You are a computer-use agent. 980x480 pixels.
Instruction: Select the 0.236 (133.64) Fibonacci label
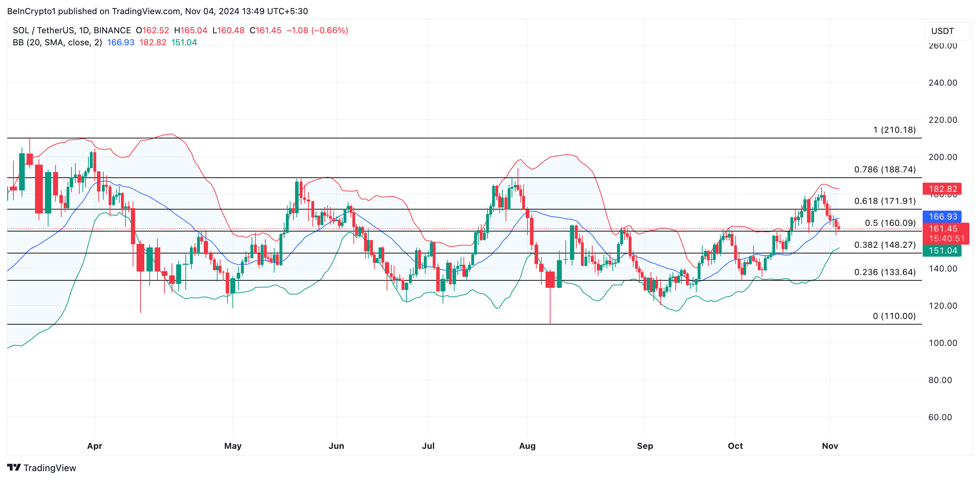(884, 272)
